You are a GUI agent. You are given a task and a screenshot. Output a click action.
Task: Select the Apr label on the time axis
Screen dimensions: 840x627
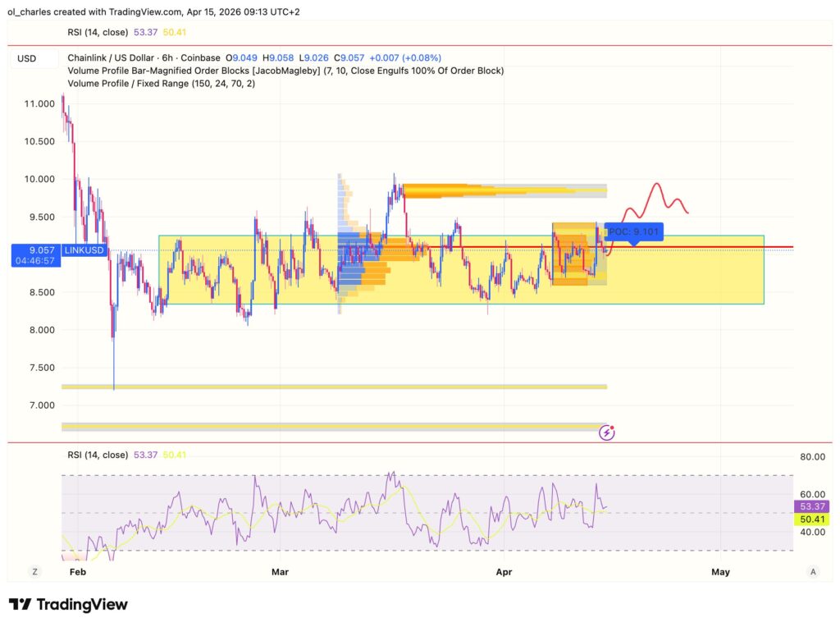[504, 572]
